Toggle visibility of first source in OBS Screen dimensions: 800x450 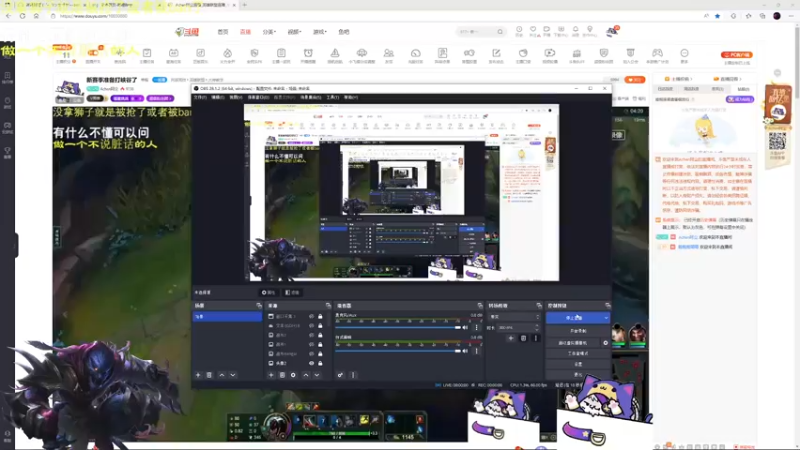[x=311, y=316]
